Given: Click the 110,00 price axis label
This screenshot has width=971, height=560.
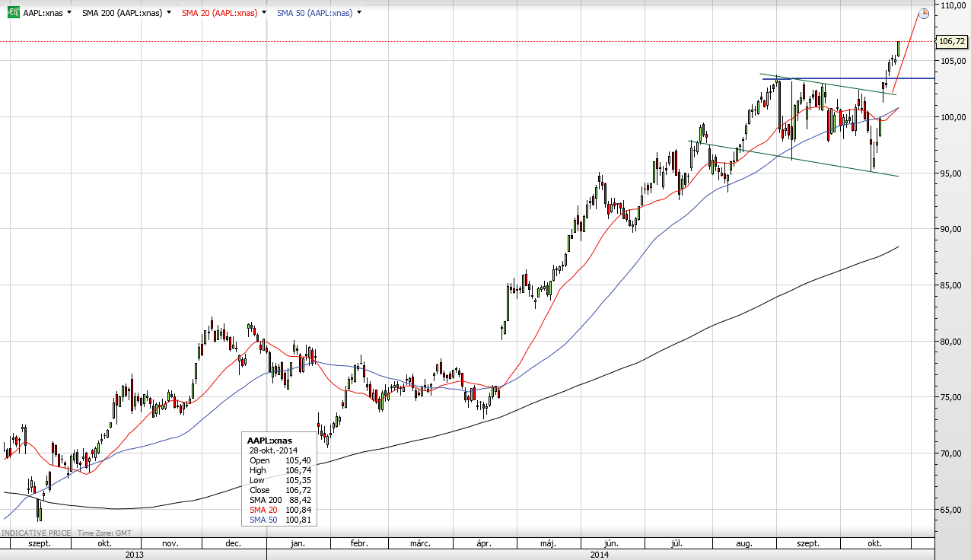Looking at the screenshot, I should coord(953,5).
